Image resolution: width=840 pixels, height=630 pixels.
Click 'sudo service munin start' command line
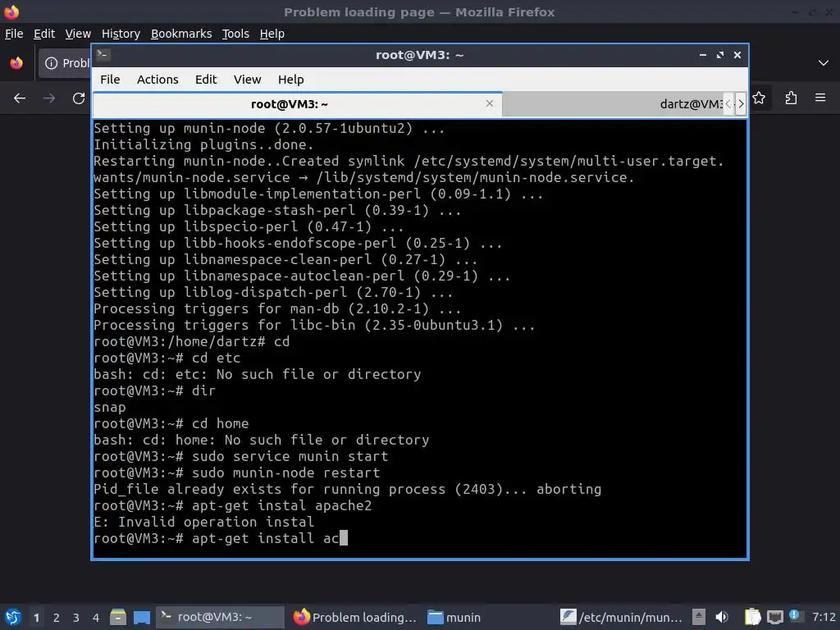240,456
